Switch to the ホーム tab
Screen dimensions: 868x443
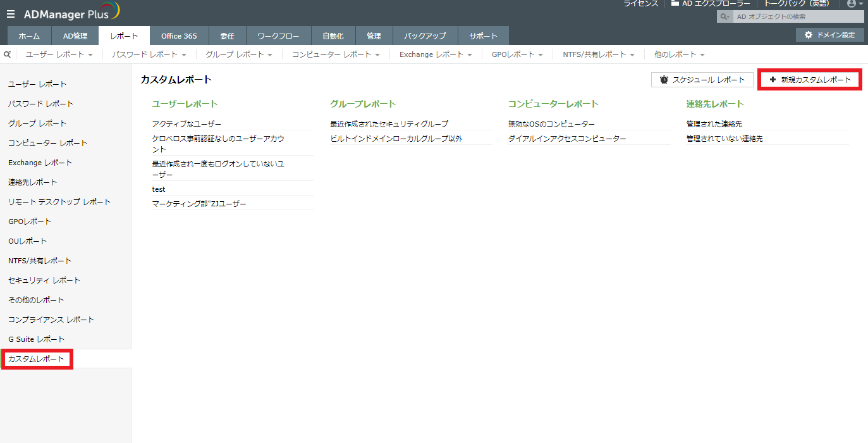(x=30, y=36)
